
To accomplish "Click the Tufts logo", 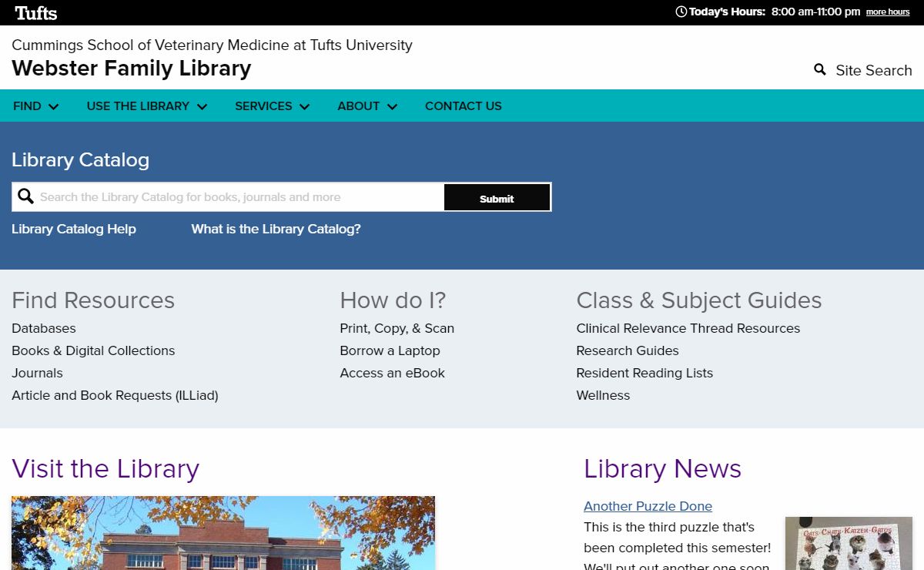I will pos(36,12).
